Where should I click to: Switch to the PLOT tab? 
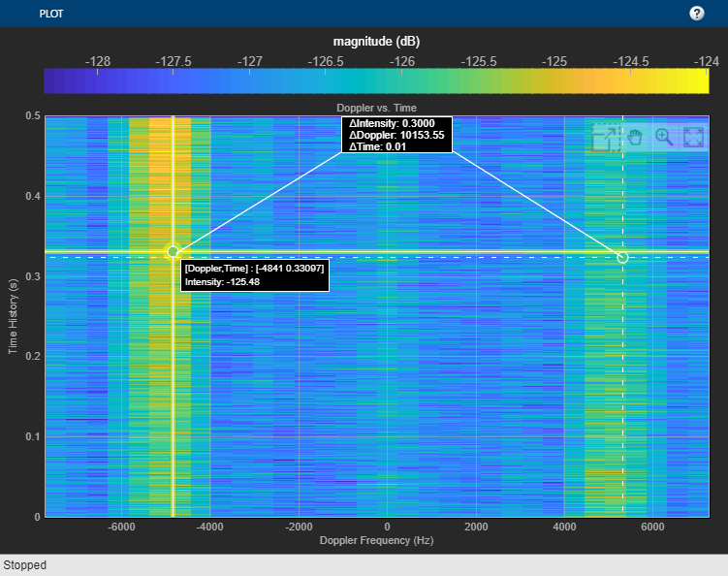point(51,15)
